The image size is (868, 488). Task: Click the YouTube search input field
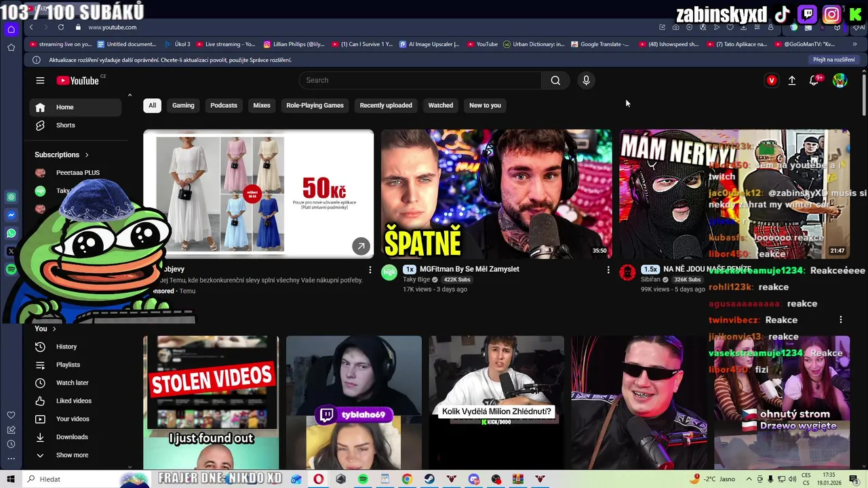[420, 80]
